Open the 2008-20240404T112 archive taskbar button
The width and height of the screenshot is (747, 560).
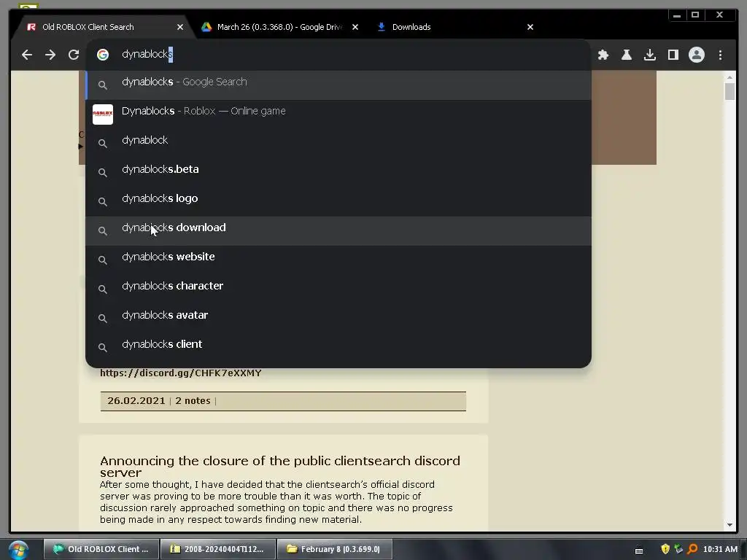pyautogui.click(x=217, y=549)
